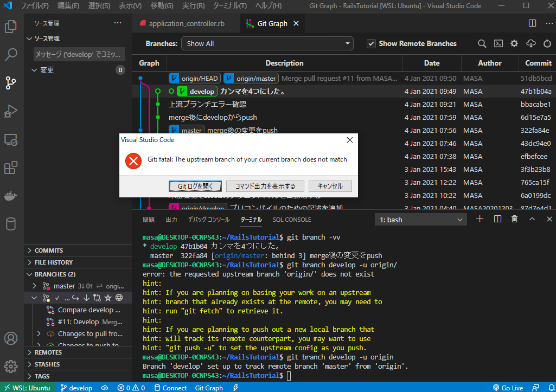This screenshot has height=392, width=556.
Task: Open source control panel more actions ellipsis
Action: pyautogui.click(x=118, y=23)
